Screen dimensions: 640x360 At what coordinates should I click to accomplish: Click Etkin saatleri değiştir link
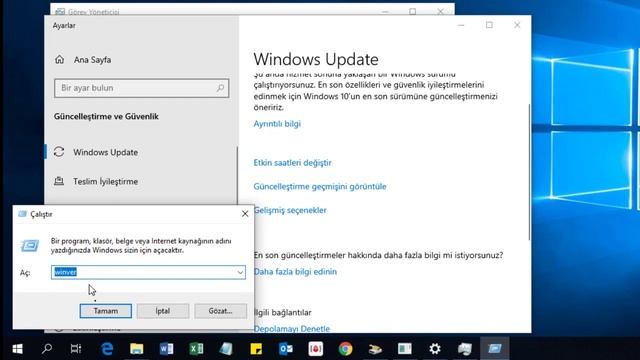[x=292, y=162]
